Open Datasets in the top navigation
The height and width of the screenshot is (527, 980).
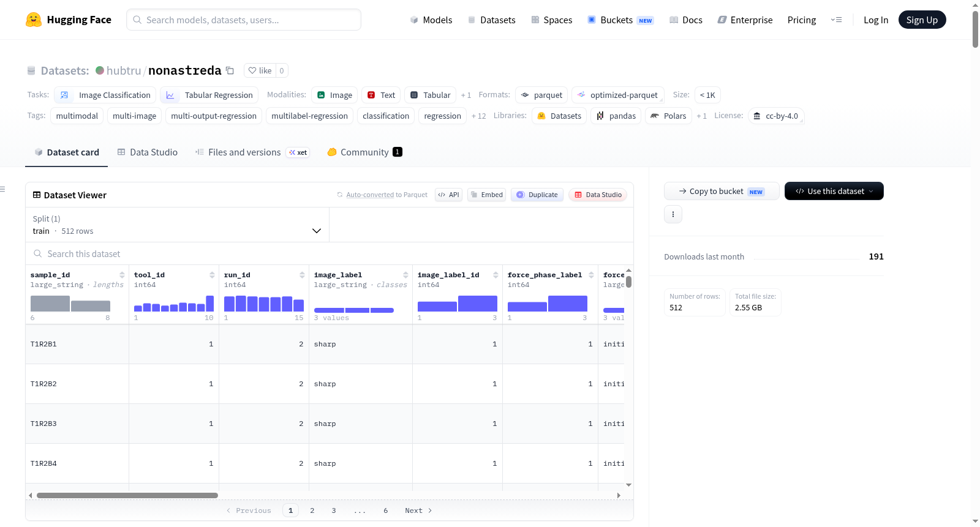(x=492, y=20)
